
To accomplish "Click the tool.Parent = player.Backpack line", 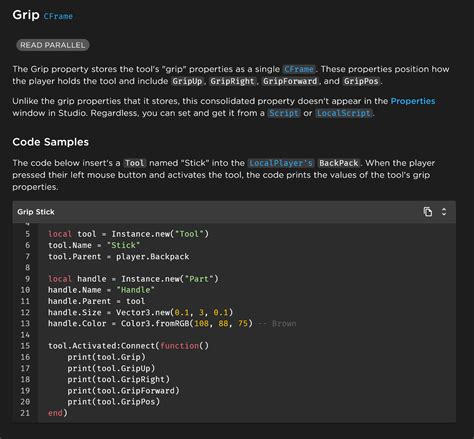I will [x=119, y=257].
